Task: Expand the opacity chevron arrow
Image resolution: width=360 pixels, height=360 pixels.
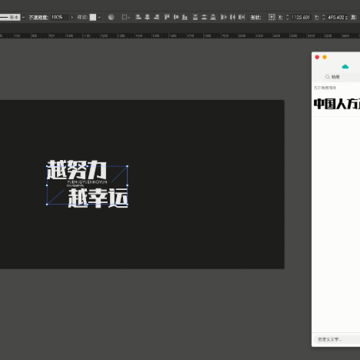Action: pyautogui.click(x=72, y=17)
